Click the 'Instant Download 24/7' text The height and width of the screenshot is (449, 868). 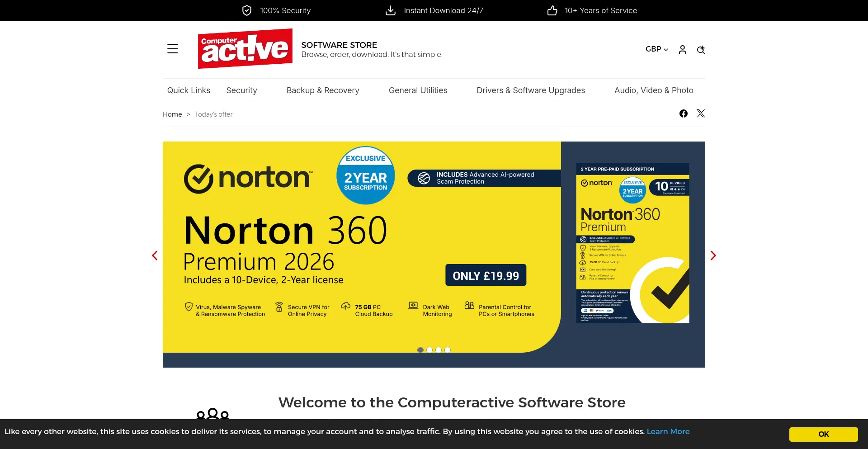tap(443, 10)
